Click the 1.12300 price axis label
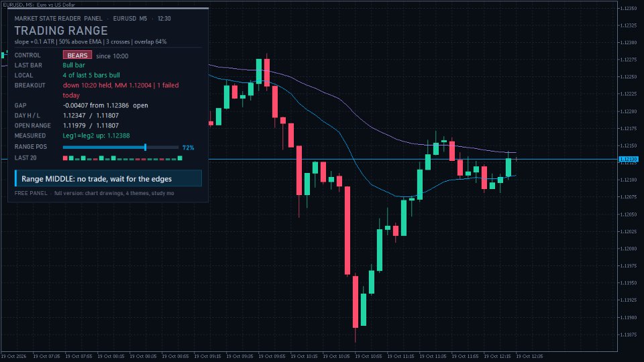 629,43
